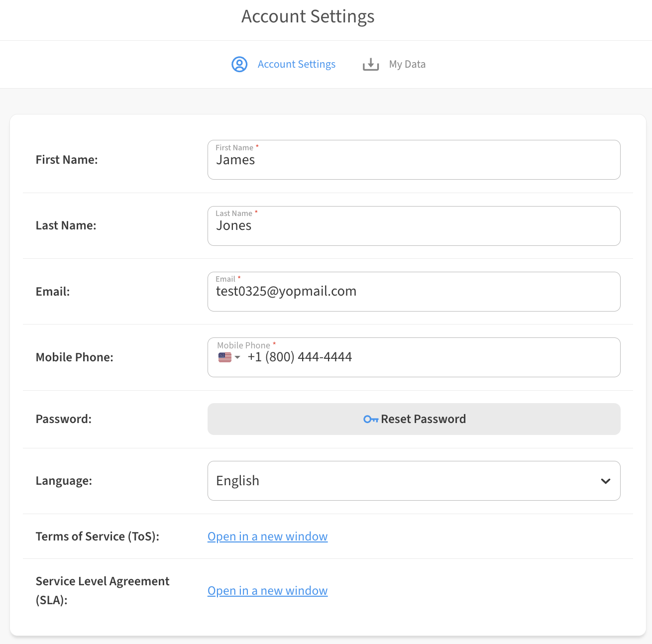
Task: Select the Last Name field showing Jones
Action: [x=414, y=226]
